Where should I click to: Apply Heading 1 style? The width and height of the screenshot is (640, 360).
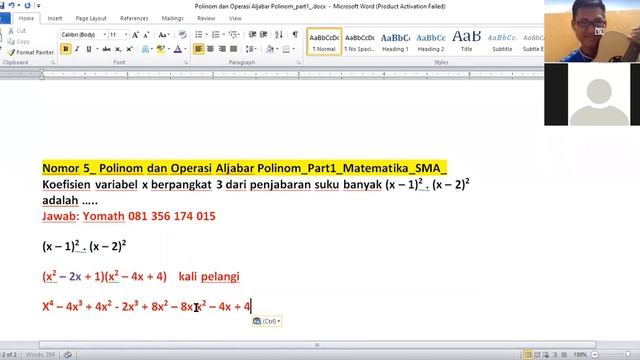click(x=395, y=42)
